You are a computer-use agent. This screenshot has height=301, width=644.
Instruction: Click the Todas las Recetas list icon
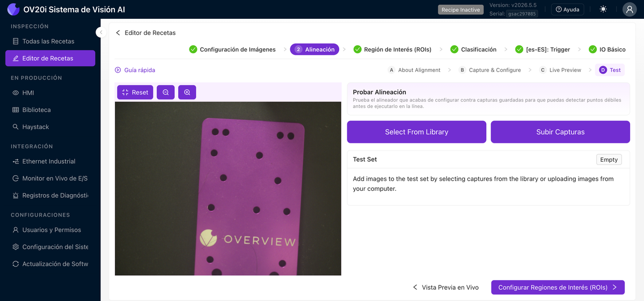tap(16, 41)
